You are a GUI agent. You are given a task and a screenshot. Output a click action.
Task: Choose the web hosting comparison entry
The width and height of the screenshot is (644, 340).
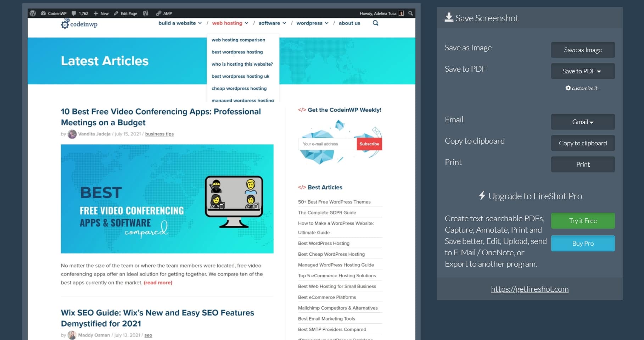[x=238, y=40]
